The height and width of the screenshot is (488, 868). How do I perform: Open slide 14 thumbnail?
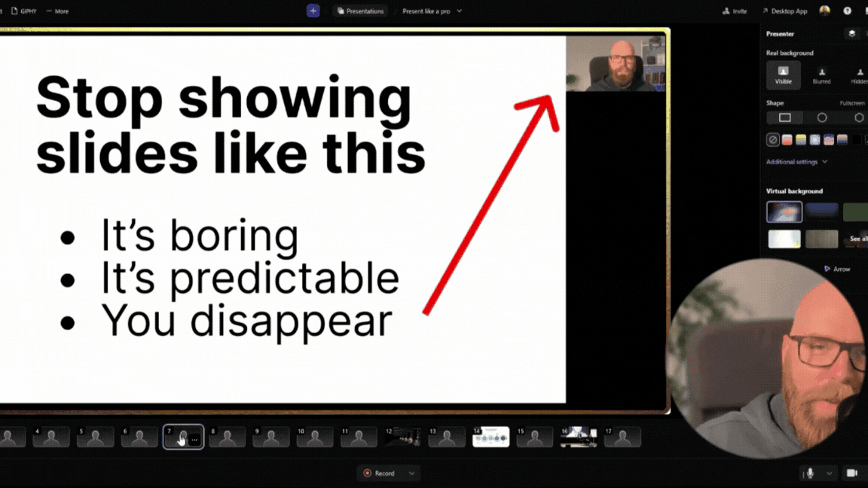(491, 437)
